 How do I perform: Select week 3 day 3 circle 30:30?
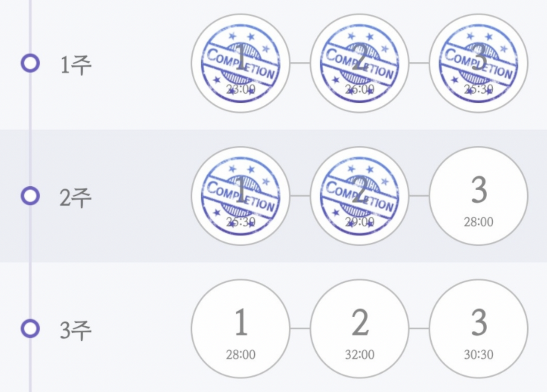478,328
